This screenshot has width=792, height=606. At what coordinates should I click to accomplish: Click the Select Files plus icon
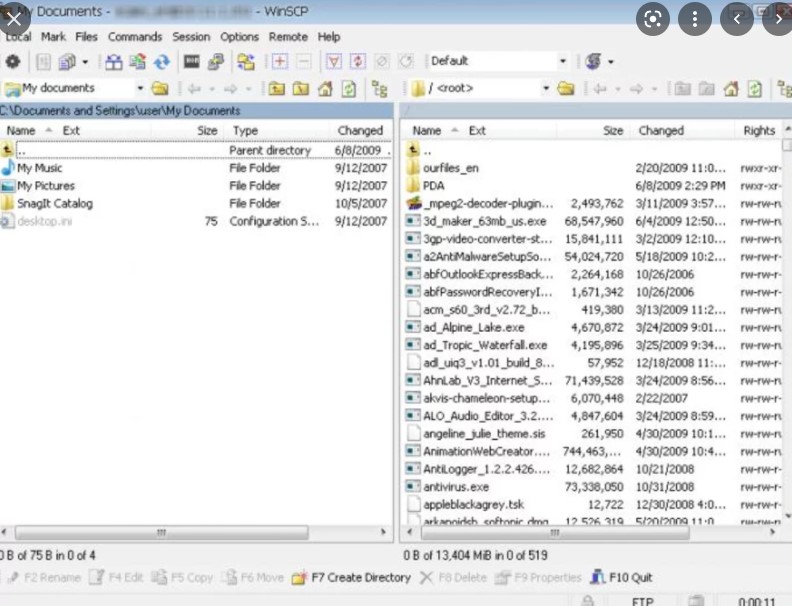coord(279,62)
